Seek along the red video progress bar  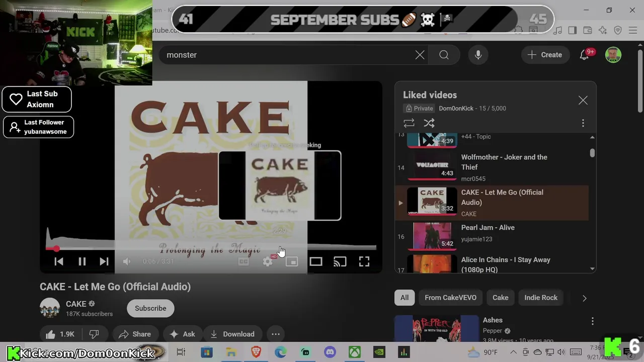pos(211,248)
